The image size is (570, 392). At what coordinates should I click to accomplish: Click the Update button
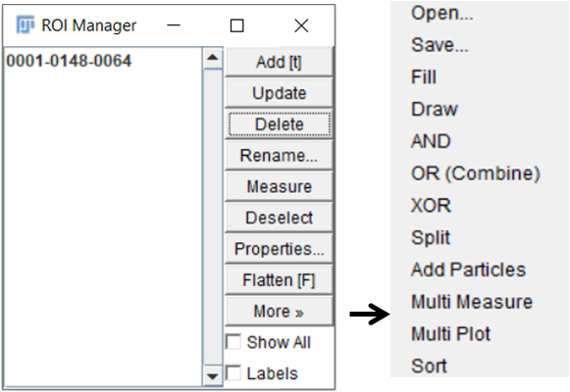tap(279, 93)
